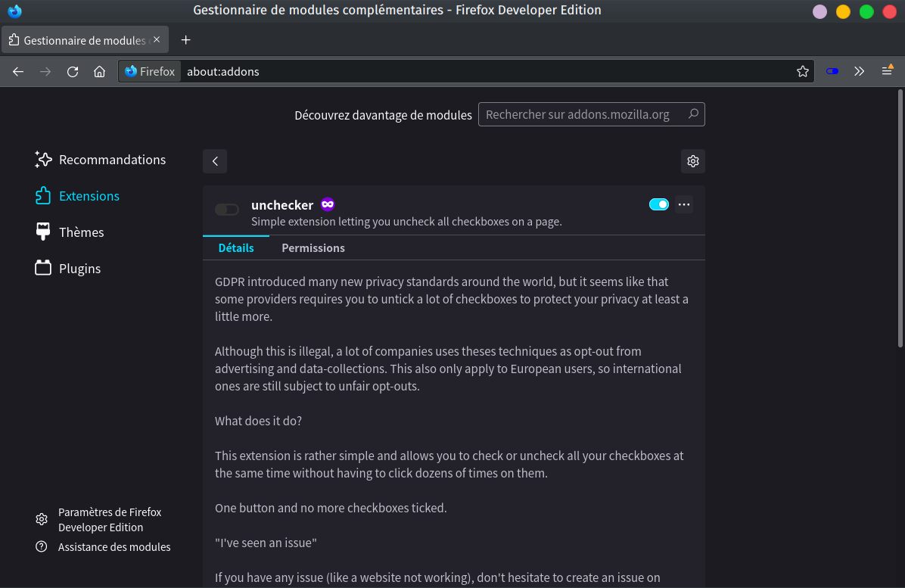Viewport: 905px width, 588px height.
Task: Click the private browsing badge next to unchecker
Action: pos(328,204)
